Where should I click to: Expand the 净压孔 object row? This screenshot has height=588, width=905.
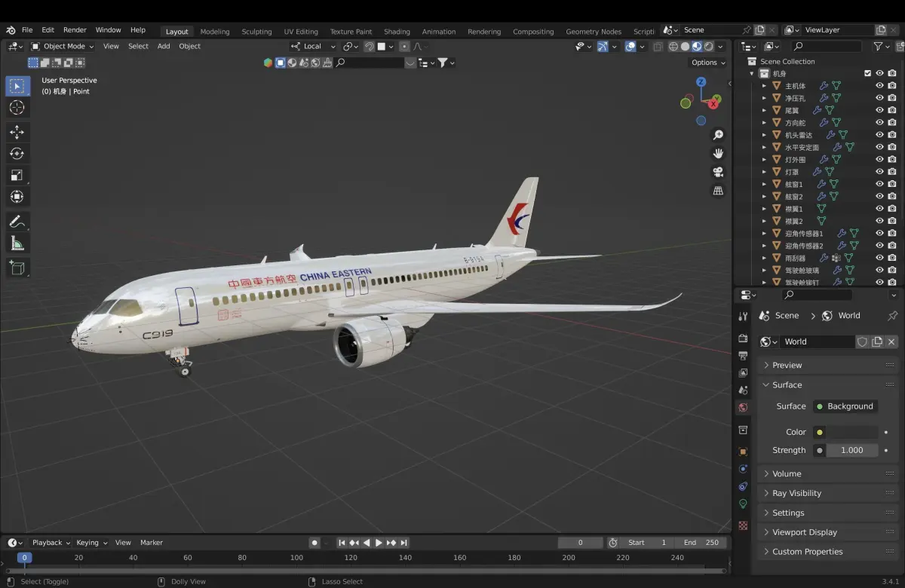[764, 98]
